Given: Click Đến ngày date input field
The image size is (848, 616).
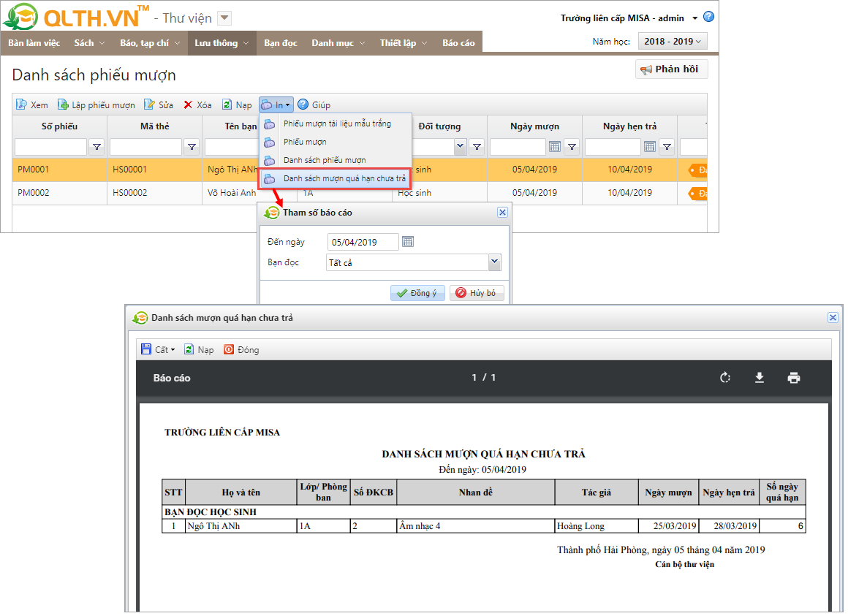Looking at the screenshot, I should [363, 242].
